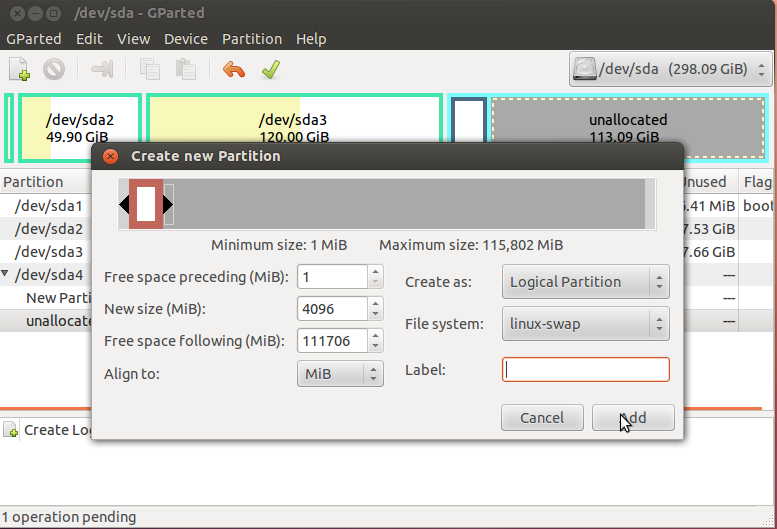The height and width of the screenshot is (529, 777).
Task: Click the resize/move toolbar icon
Action: [102, 69]
